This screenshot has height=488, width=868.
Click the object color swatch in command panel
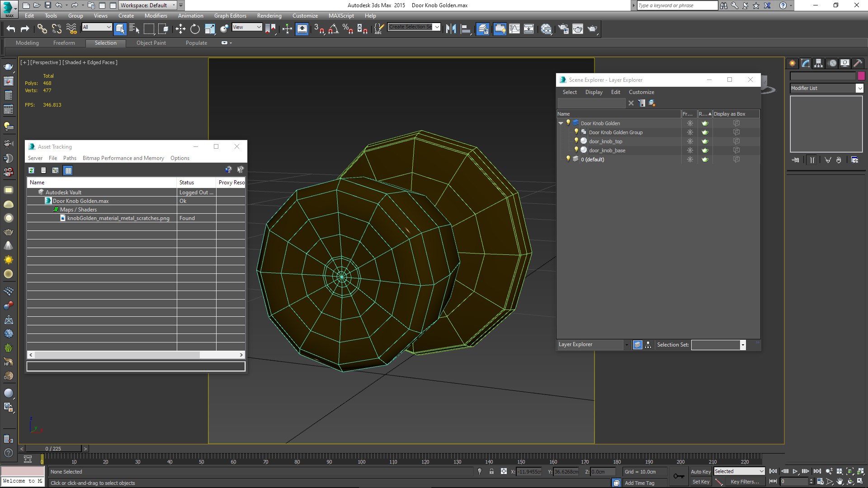tap(861, 76)
